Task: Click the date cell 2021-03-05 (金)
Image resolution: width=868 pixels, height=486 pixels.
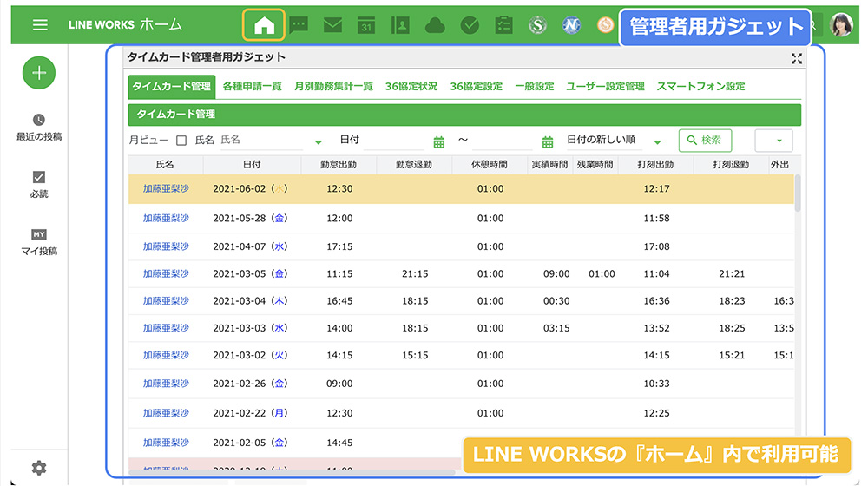Action: (250, 273)
